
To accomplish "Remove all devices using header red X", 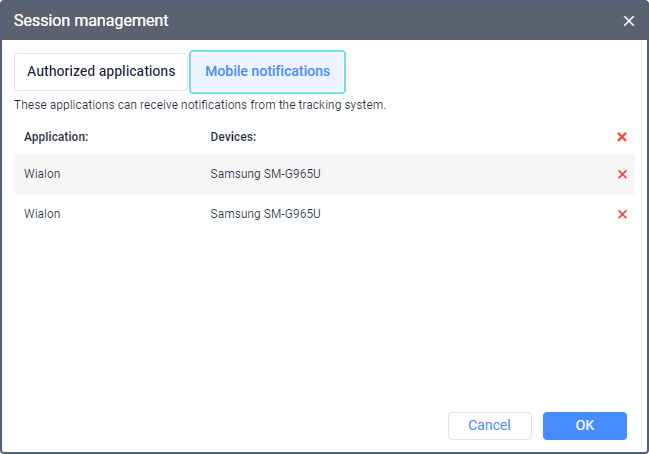I will pyautogui.click(x=622, y=137).
